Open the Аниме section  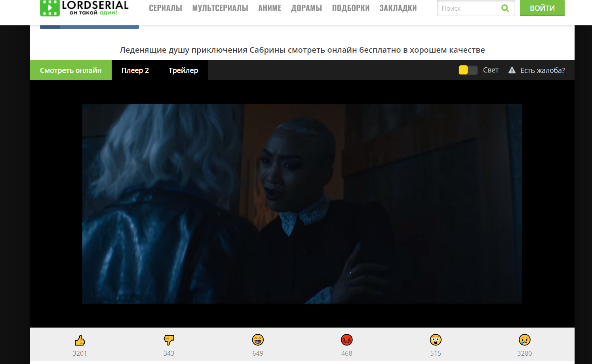coord(270,8)
